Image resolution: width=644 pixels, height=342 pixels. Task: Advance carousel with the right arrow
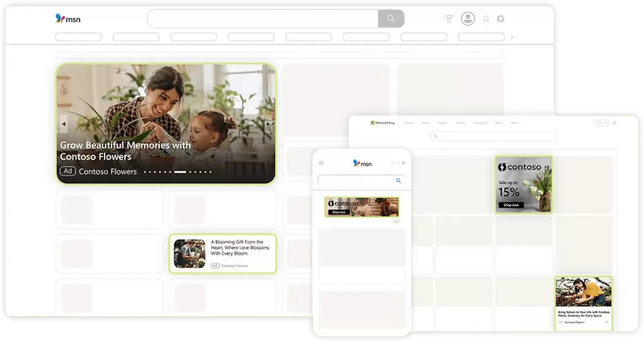[x=268, y=124]
